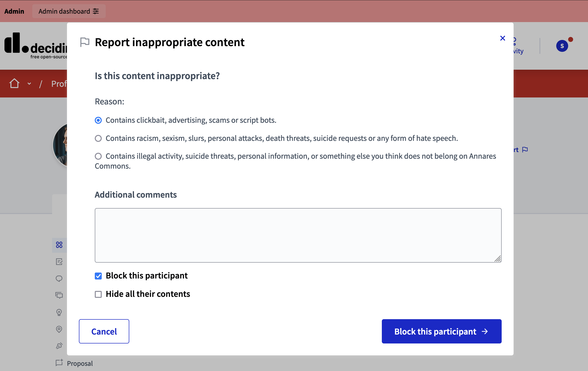
Task: Select reason about hate speech and personal attacks
Action: point(98,138)
